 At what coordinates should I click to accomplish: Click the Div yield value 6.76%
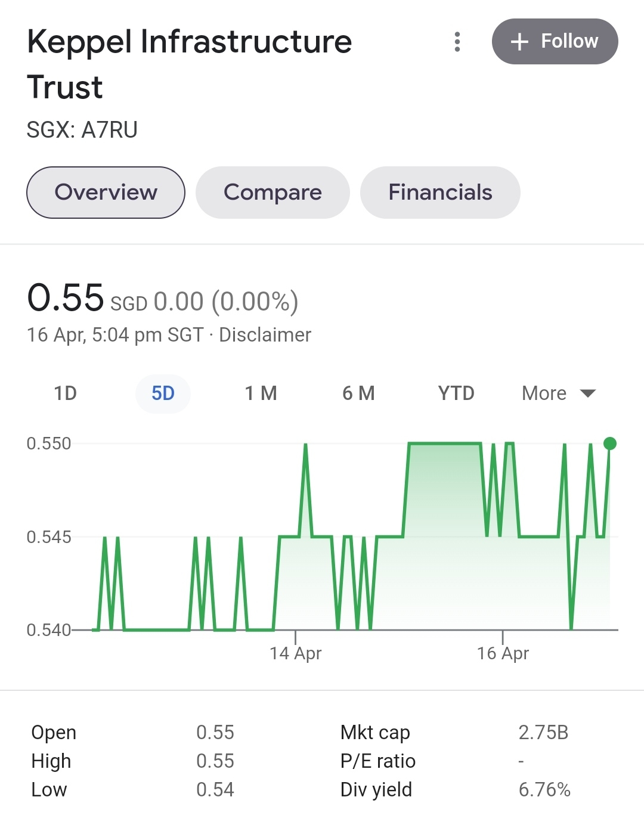[x=544, y=790]
